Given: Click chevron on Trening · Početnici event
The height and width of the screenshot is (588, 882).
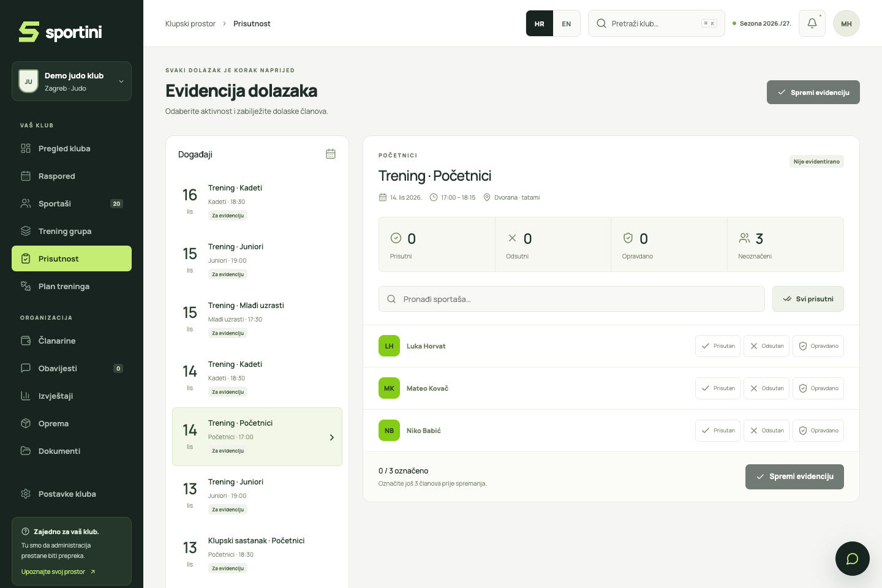Looking at the screenshot, I should [332, 437].
